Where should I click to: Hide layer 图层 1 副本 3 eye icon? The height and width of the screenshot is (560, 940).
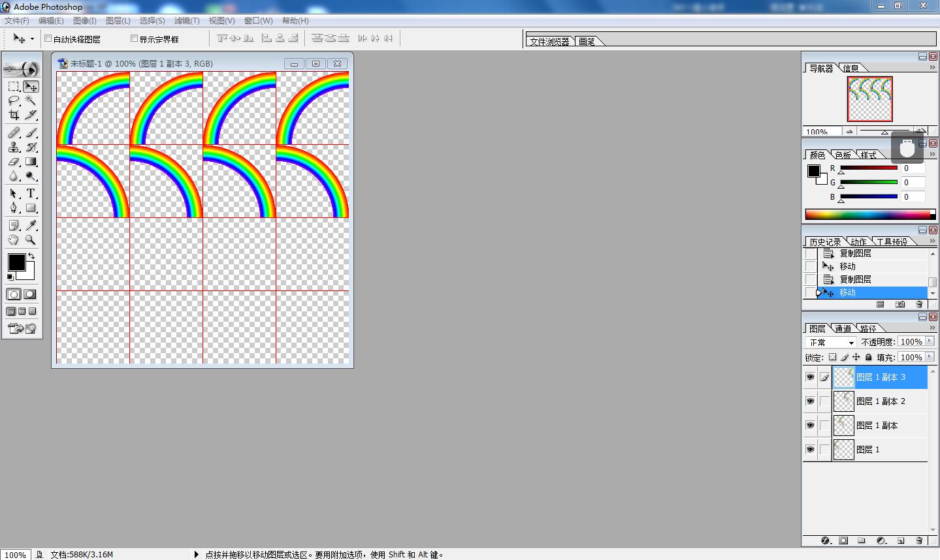(x=810, y=377)
